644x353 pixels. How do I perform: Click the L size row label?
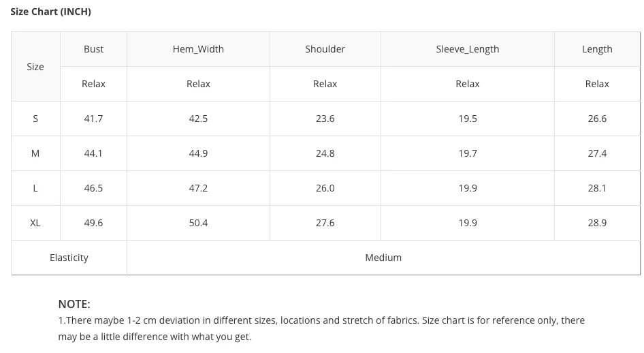coord(35,188)
